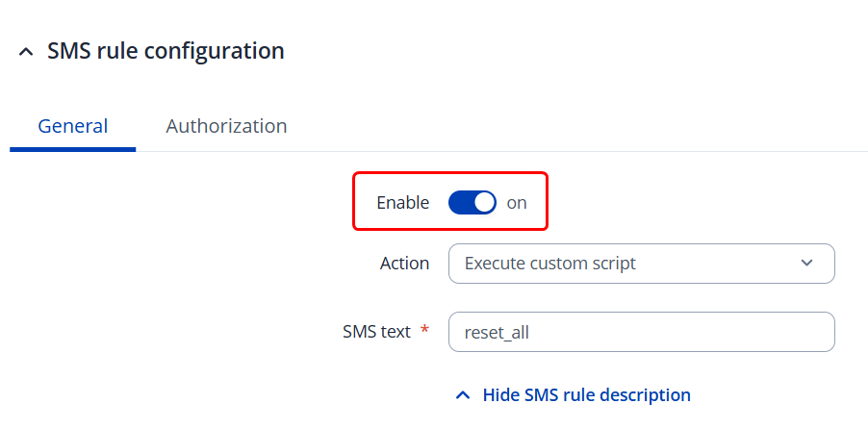Click the Action field label
Image resolution: width=868 pixels, height=429 pixels.
pyautogui.click(x=404, y=264)
